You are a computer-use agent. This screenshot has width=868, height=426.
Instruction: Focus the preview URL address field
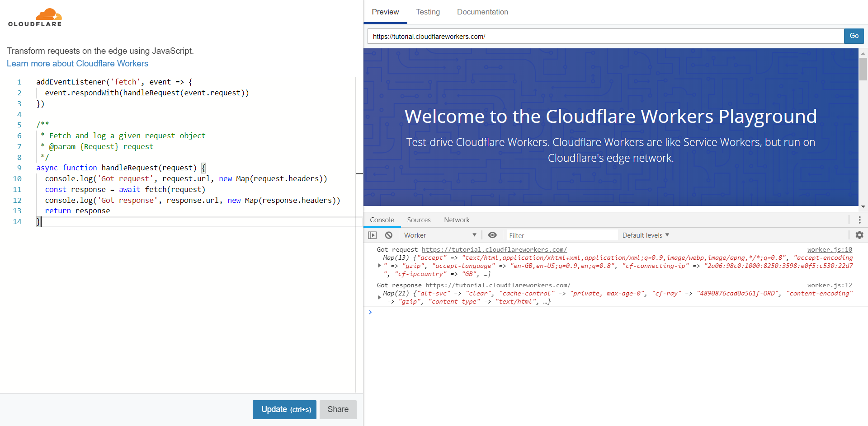[x=605, y=36]
